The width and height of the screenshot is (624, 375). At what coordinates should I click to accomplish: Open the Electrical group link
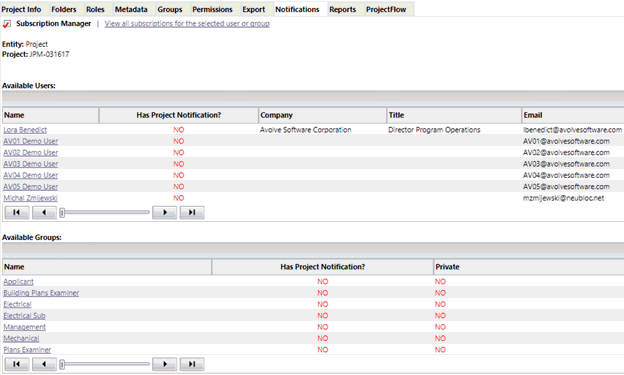17,304
